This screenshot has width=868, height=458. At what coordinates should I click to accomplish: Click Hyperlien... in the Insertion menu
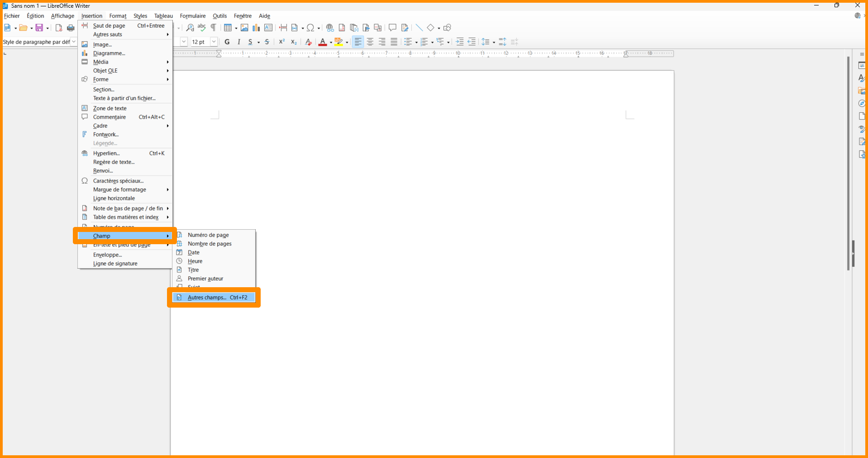point(106,154)
